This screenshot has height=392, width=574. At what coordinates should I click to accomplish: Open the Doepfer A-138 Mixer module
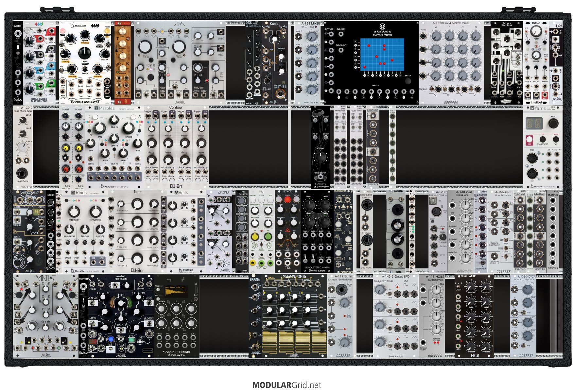pos(307,63)
